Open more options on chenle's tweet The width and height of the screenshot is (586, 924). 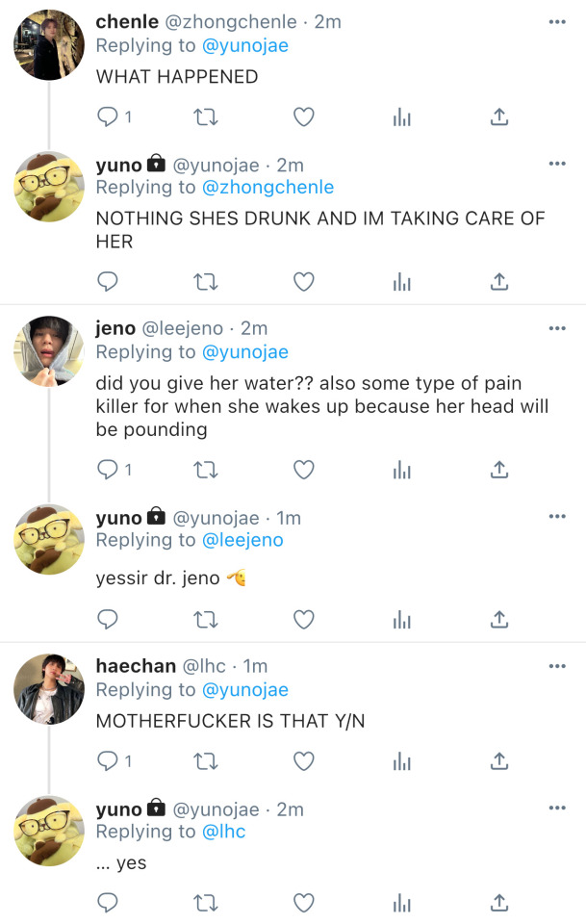point(557,21)
